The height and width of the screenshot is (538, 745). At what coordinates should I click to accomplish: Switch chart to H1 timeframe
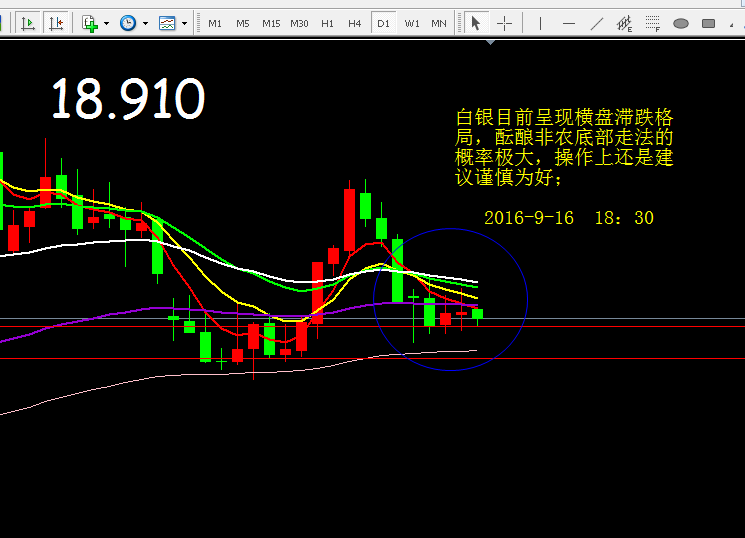327,23
